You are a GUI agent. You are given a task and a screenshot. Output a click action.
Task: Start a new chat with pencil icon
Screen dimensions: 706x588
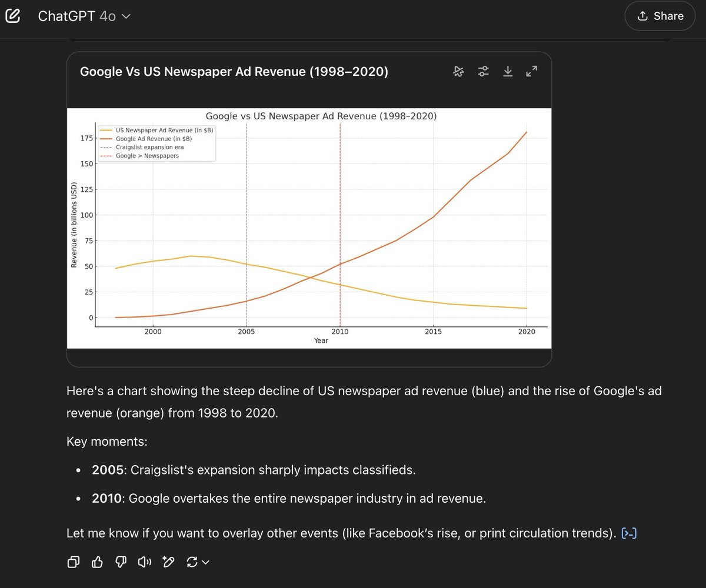coord(13,16)
